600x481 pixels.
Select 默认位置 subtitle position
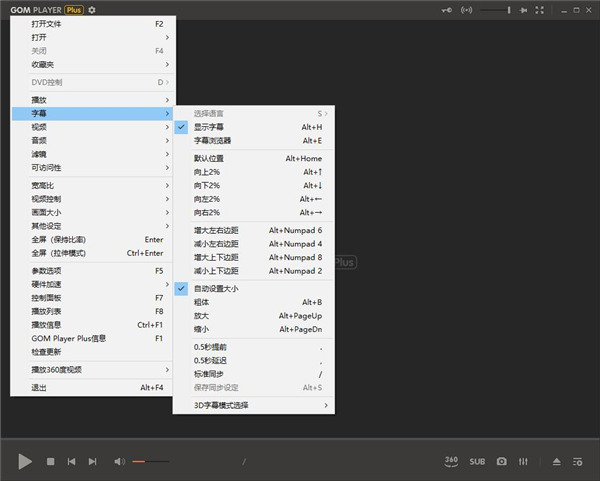[x=254, y=158]
